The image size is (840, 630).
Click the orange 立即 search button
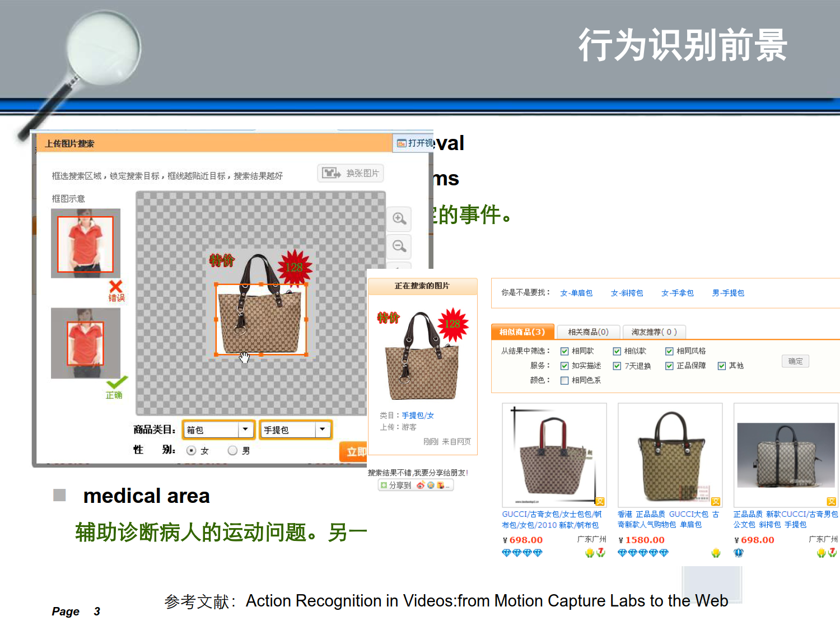(x=354, y=451)
